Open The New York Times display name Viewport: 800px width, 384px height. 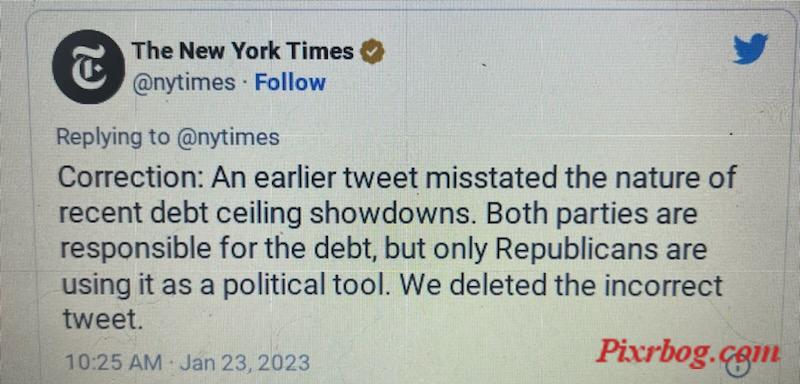243,51
